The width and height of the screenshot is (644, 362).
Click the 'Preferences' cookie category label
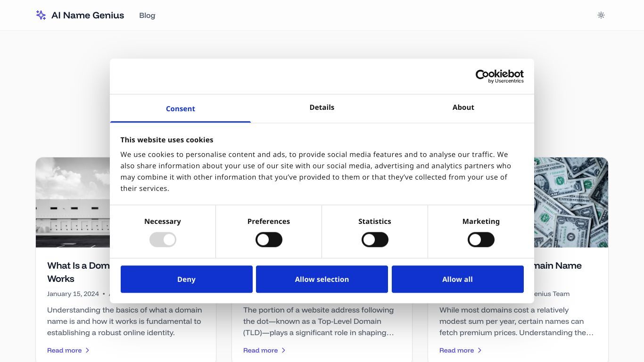(x=269, y=222)
